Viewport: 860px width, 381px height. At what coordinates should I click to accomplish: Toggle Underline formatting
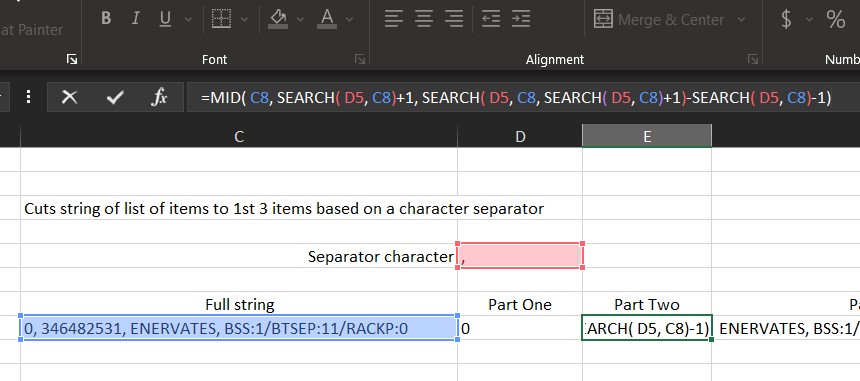(165, 19)
